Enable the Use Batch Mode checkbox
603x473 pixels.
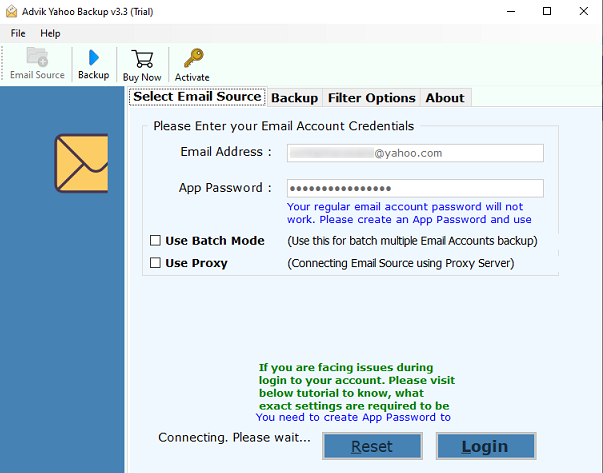tap(155, 241)
